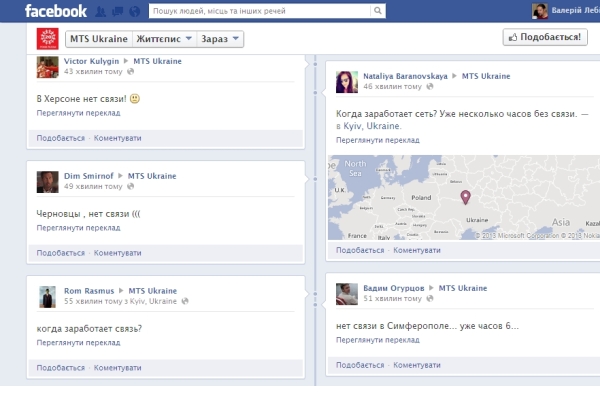Viewport: 600px width, 400px height.
Task: Click the MTS Ukraine page logo
Action: pos(48,39)
